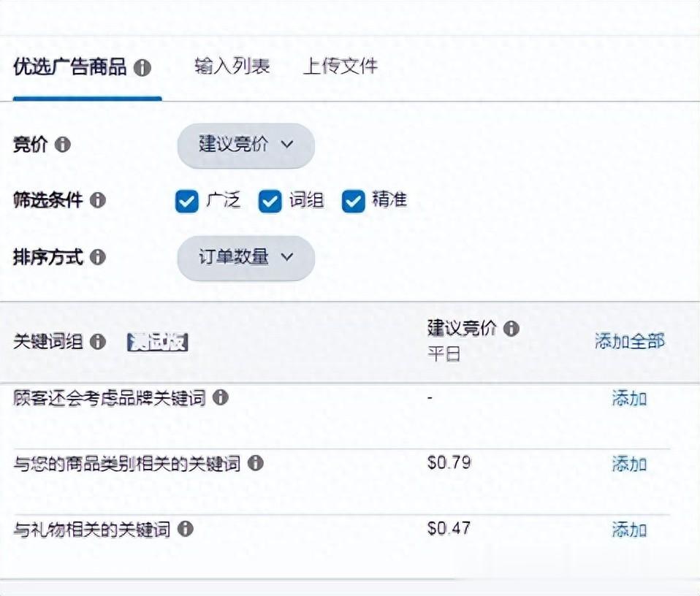Click info icon next to 优选广告商品
Viewport: 700px width, 596px height.
(142, 69)
